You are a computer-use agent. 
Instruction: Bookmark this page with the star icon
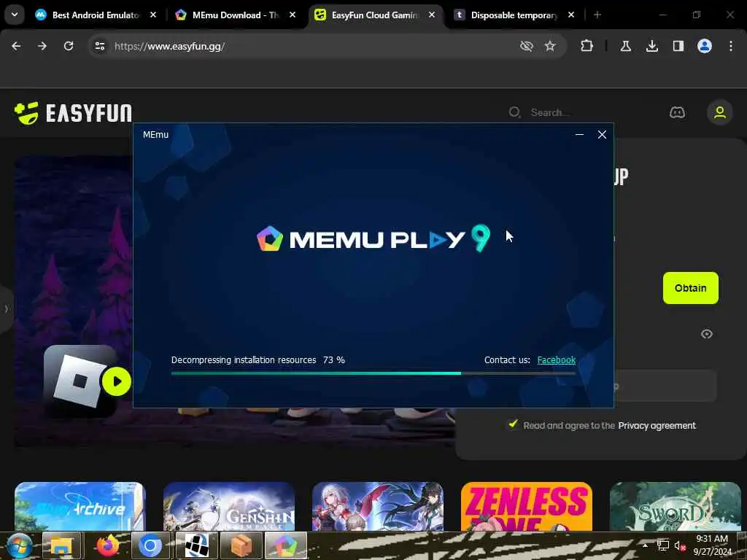[x=550, y=46]
